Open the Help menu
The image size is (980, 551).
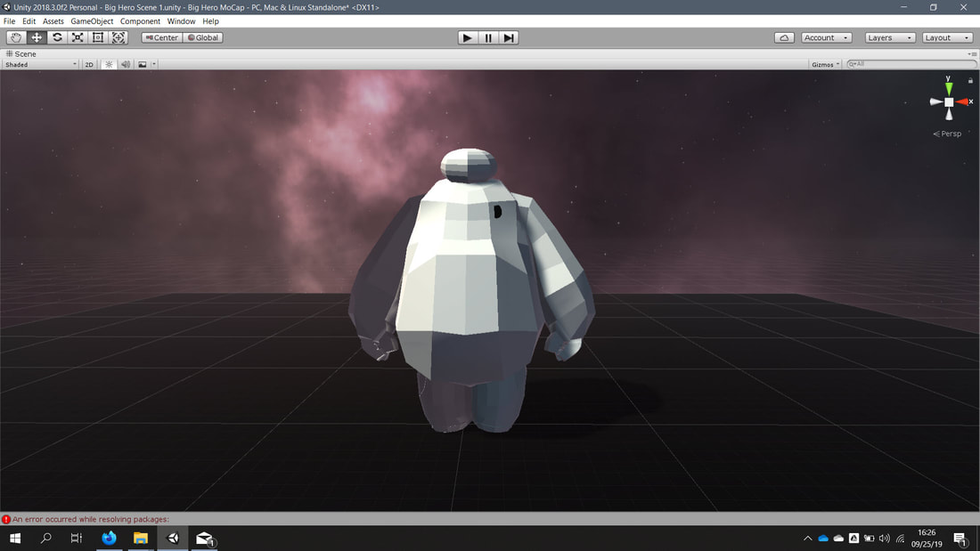click(210, 20)
